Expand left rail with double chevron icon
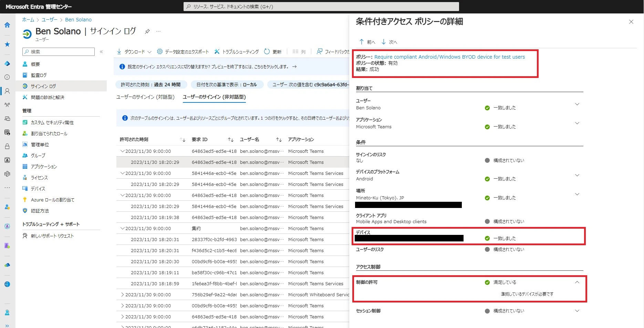 click(x=7, y=325)
